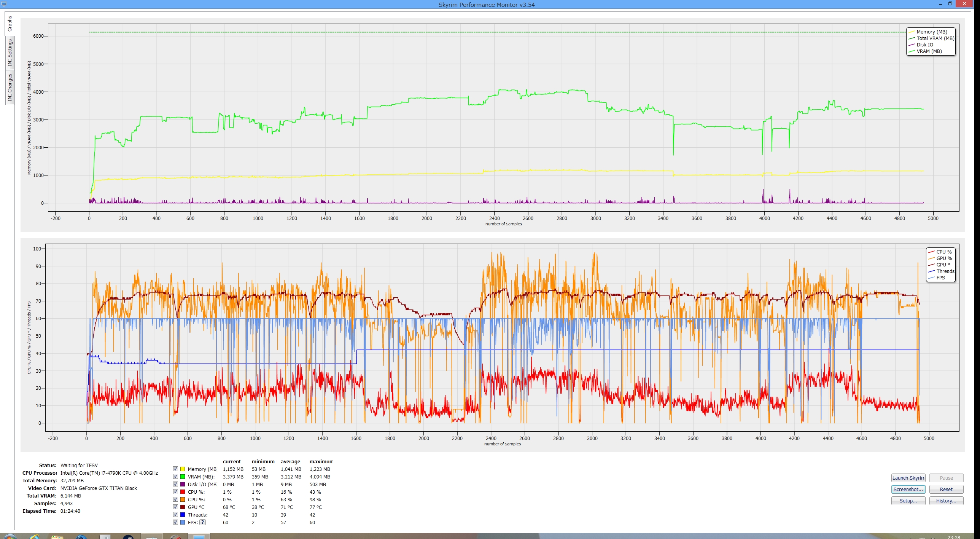
Task: Click the light blue FPS color swatch
Action: tap(183, 522)
